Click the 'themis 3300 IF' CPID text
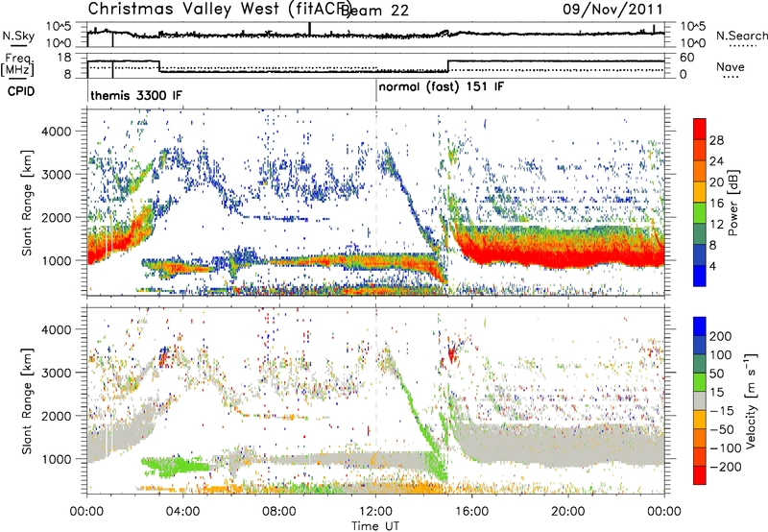Image resolution: width=768 pixels, height=532 pixels. click(x=136, y=95)
